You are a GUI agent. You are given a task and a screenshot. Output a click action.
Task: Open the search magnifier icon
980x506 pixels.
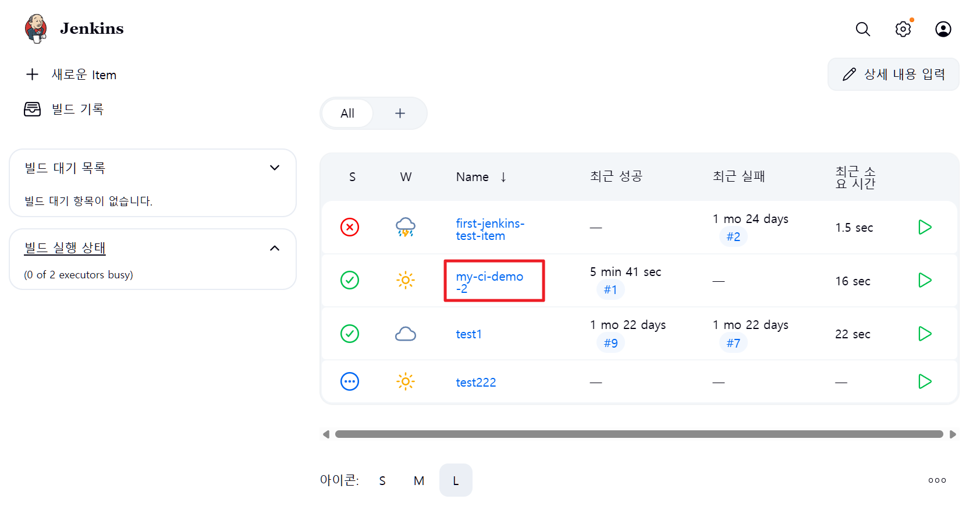click(x=862, y=29)
